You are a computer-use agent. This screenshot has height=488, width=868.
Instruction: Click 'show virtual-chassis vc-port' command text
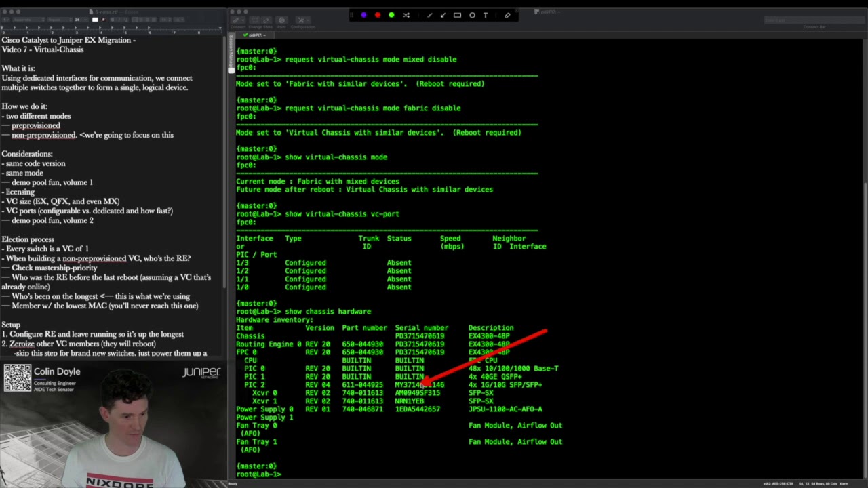[x=342, y=214]
